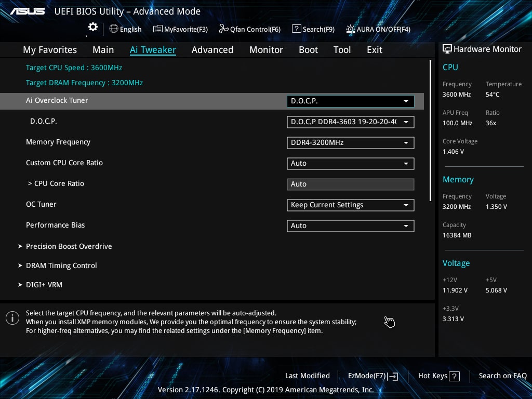The height and width of the screenshot is (399, 532).
Task: Click APU Freq value 100.0 MHz
Action: (457, 123)
